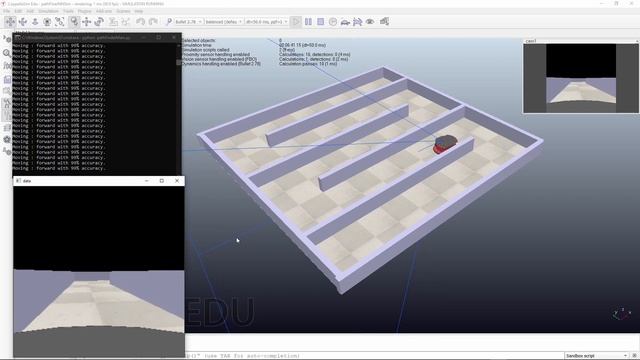Click the fit-to-view icon
This screenshot has width=640, height=360.
(x=60, y=22)
